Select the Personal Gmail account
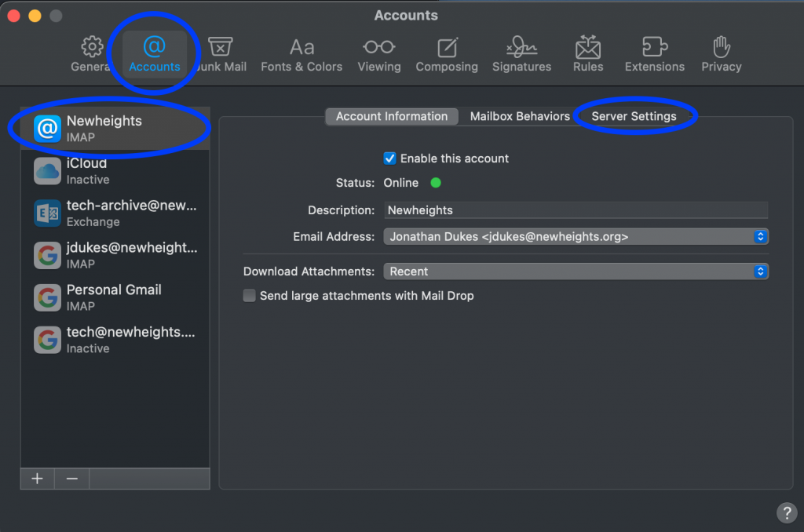804x532 pixels. point(115,297)
